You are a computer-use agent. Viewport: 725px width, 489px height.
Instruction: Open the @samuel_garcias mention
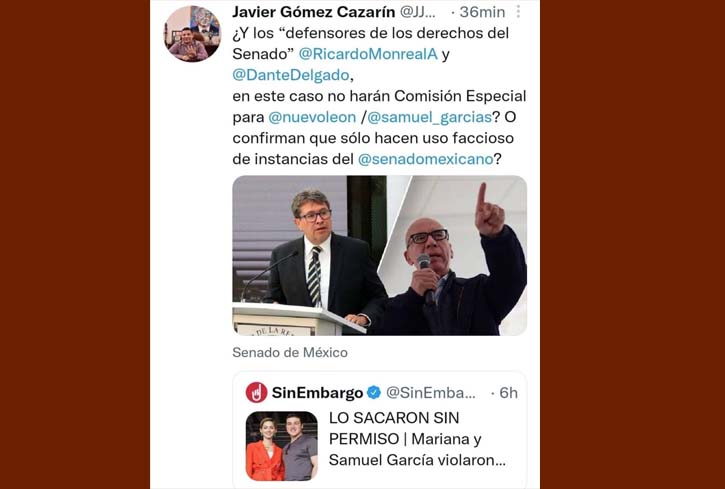429,117
